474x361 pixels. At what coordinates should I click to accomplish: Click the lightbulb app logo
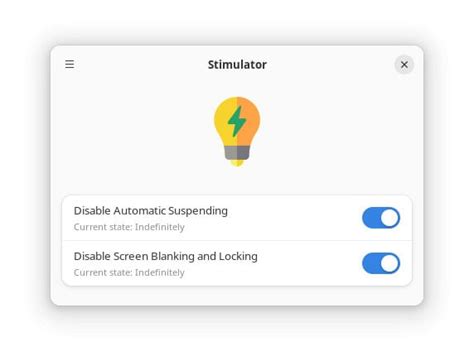tap(237, 131)
